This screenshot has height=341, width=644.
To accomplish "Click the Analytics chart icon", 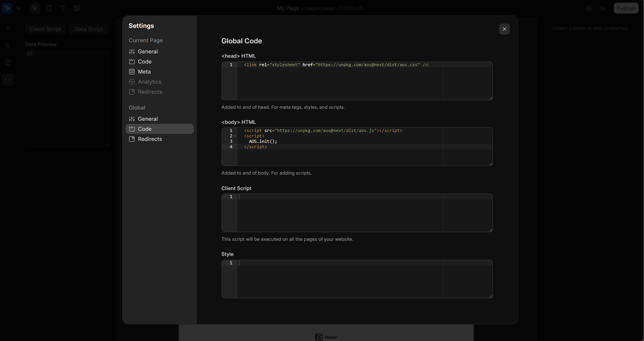I will click(132, 82).
